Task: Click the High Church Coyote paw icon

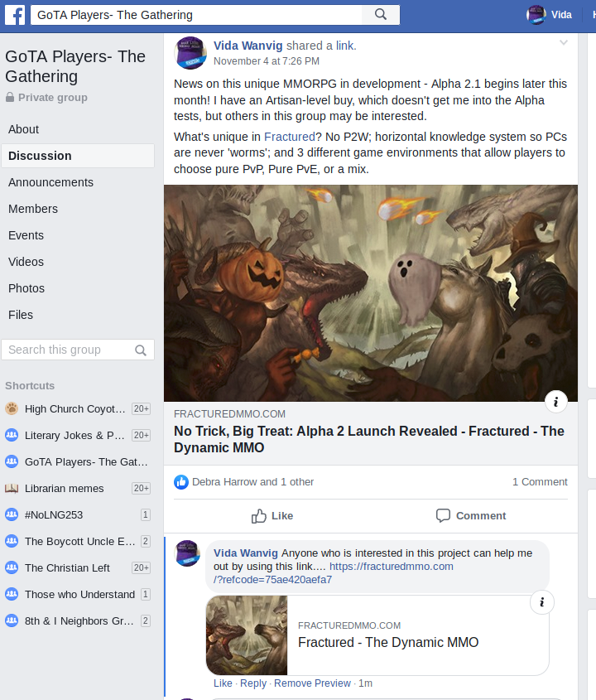Action: (x=12, y=408)
